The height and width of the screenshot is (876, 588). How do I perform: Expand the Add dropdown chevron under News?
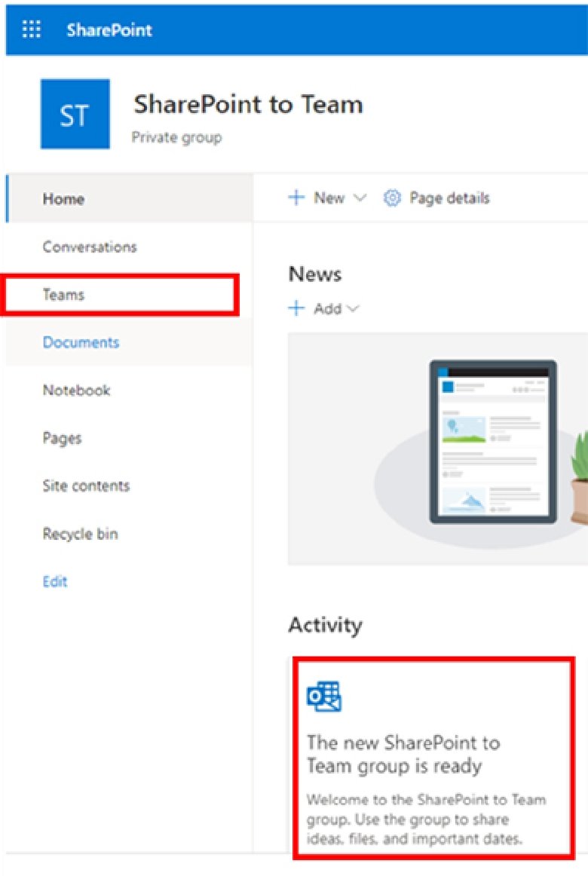click(x=354, y=308)
